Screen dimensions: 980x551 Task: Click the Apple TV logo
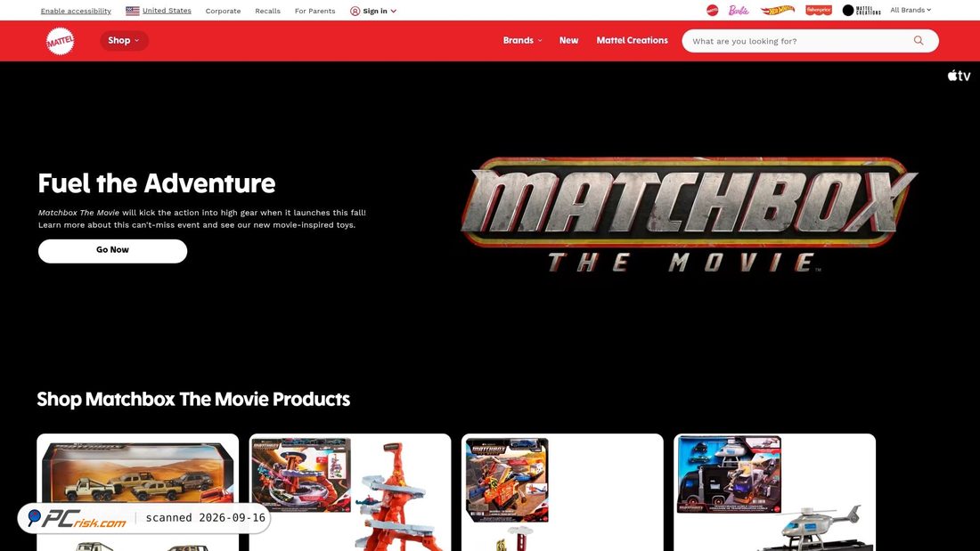(959, 76)
